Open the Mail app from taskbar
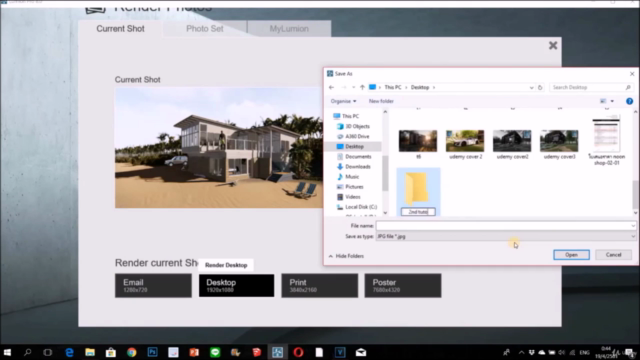 [361, 352]
